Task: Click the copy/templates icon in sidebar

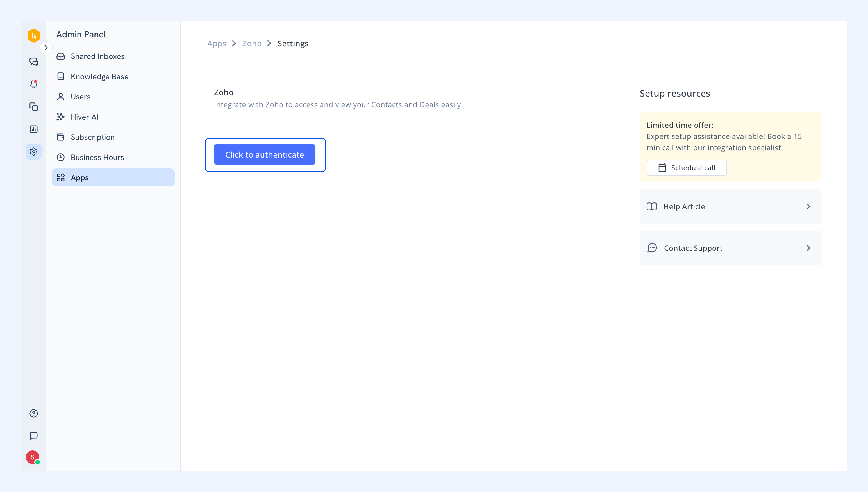Action: tap(33, 106)
